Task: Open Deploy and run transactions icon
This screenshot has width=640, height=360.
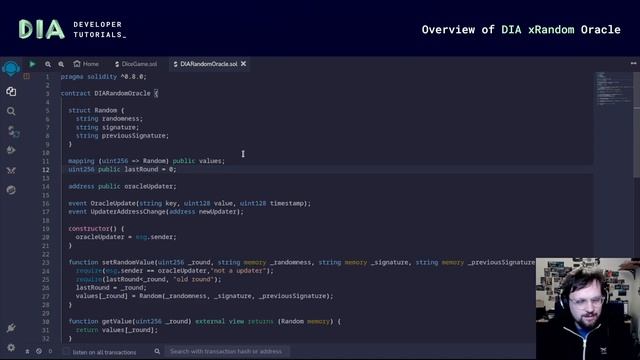Action: [11, 150]
